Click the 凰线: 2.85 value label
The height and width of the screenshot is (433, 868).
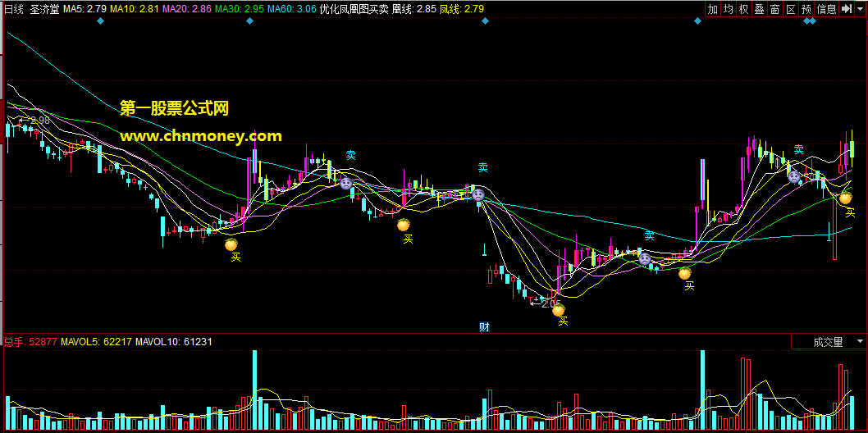[x=414, y=9]
